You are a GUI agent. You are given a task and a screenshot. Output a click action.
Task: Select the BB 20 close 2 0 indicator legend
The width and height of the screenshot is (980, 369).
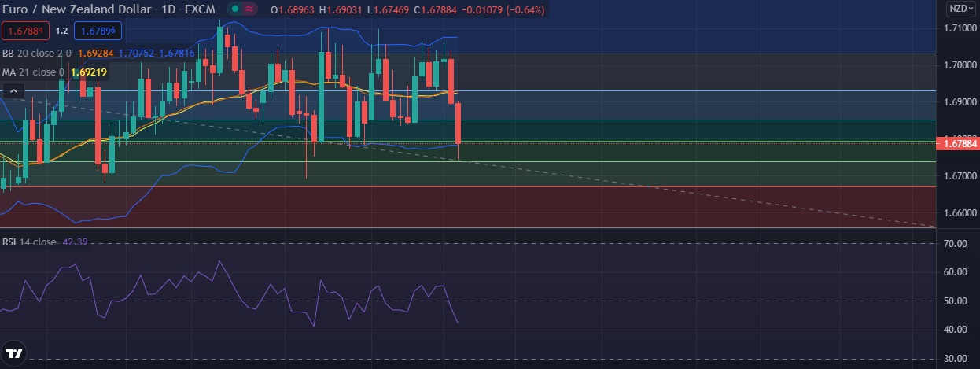click(37, 54)
